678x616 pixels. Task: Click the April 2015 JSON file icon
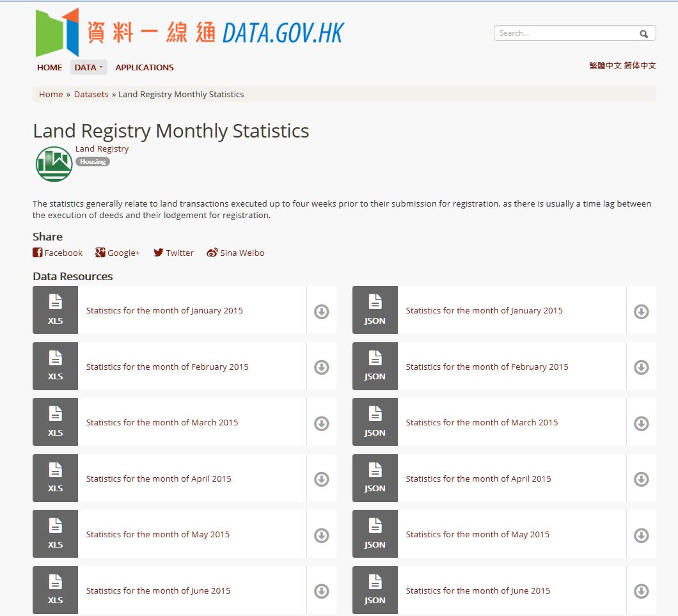coord(375,478)
